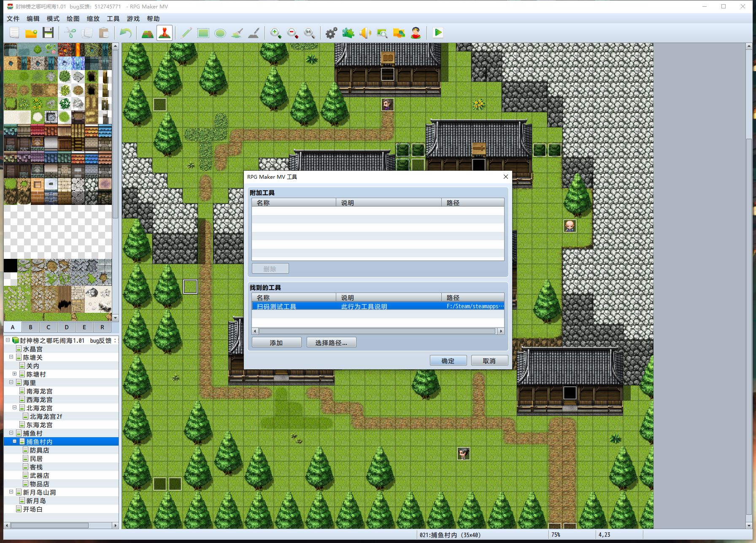This screenshot has height=543, width=756.
Task: Collapse the 捕鱼村内 tree node
Action: coord(15,441)
